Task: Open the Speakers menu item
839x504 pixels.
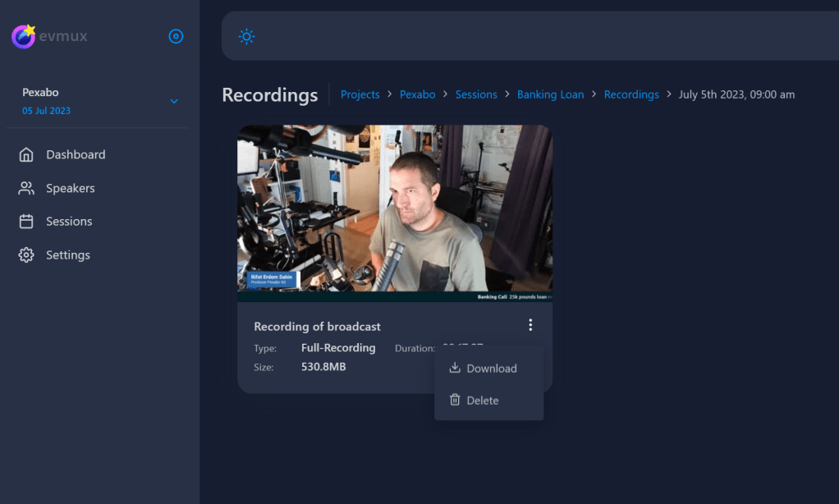Action: 70,188
